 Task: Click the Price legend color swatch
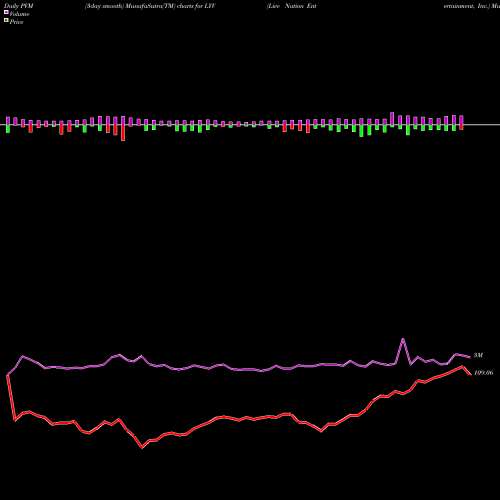coord(6,21)
